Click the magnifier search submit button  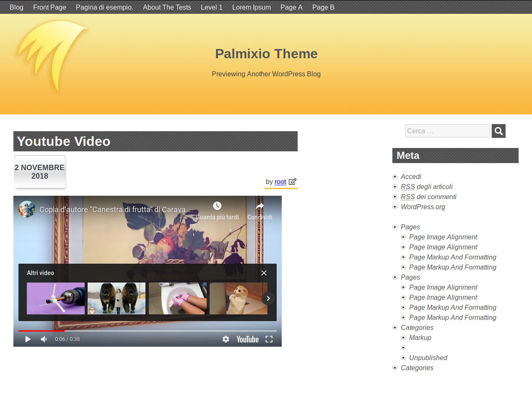coord(498,131)
